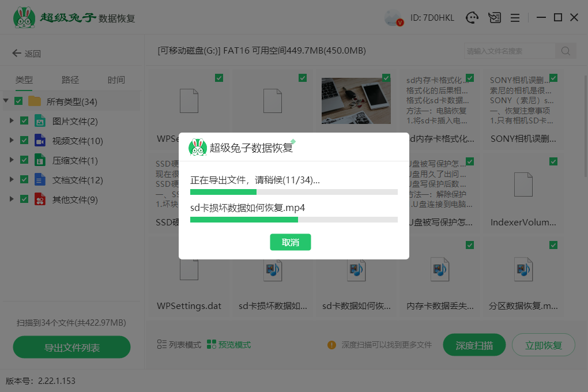Viewport: 588px width, 392px height.
Task: Open the hamburger menu in title bar
Action: [515, 18]
